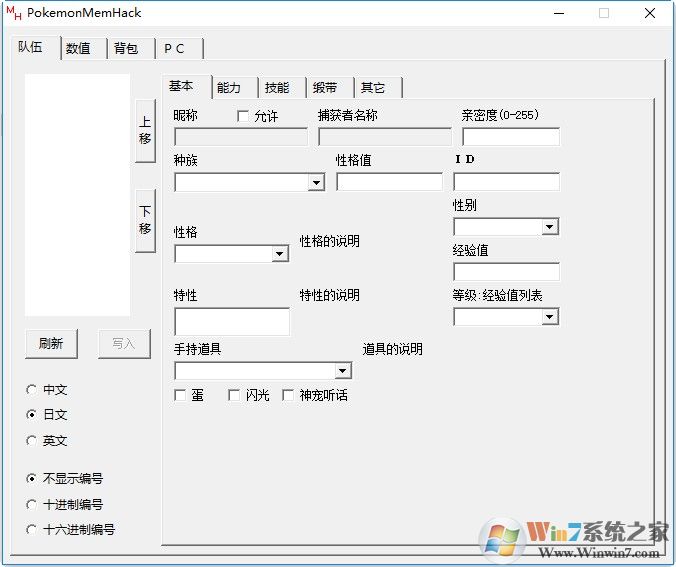The width and height of the screenshot is (676, 567).
Task: Open the 其它 sub-tab
Action: click(x=378, y=88)
